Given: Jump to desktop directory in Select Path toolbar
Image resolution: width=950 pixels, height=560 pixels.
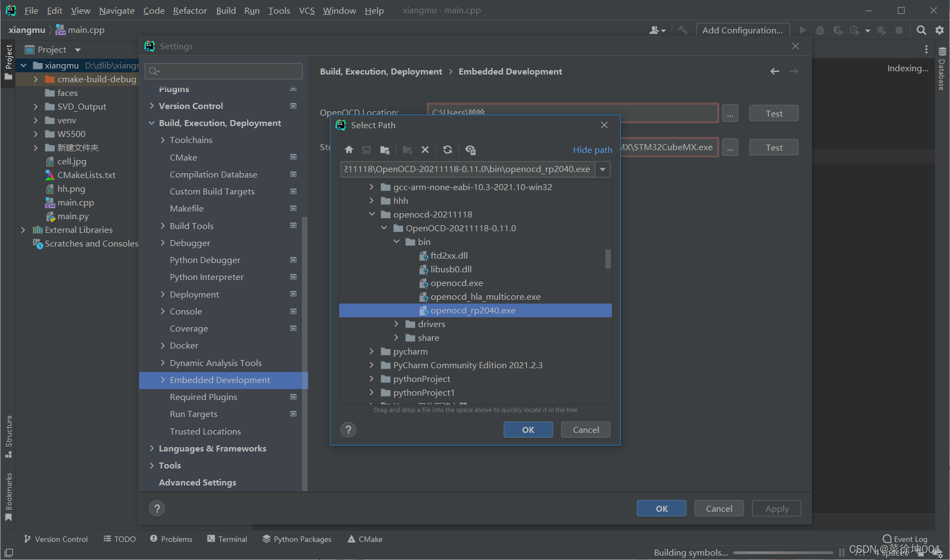Looking at the screenshot, I should click(x=367, y=150).
